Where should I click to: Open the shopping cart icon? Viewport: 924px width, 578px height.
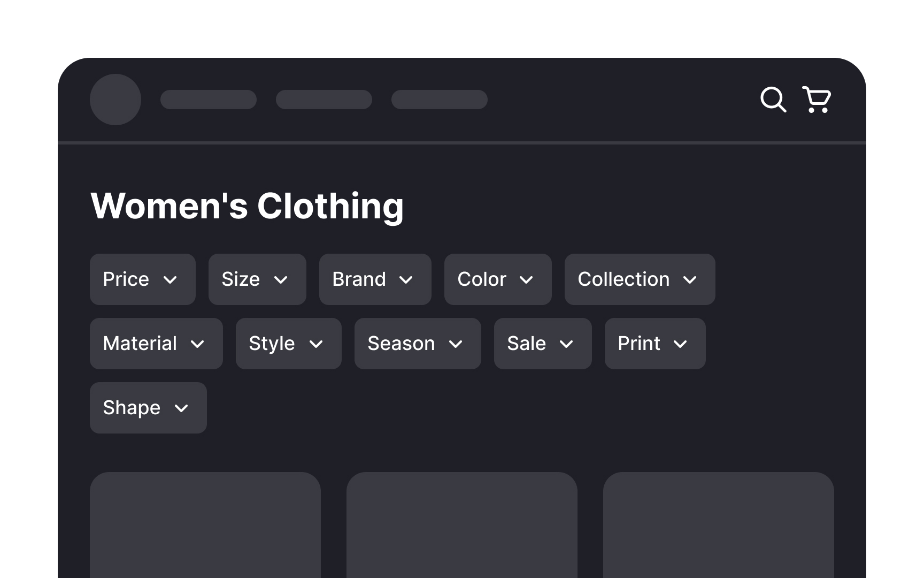pos(817,100)
